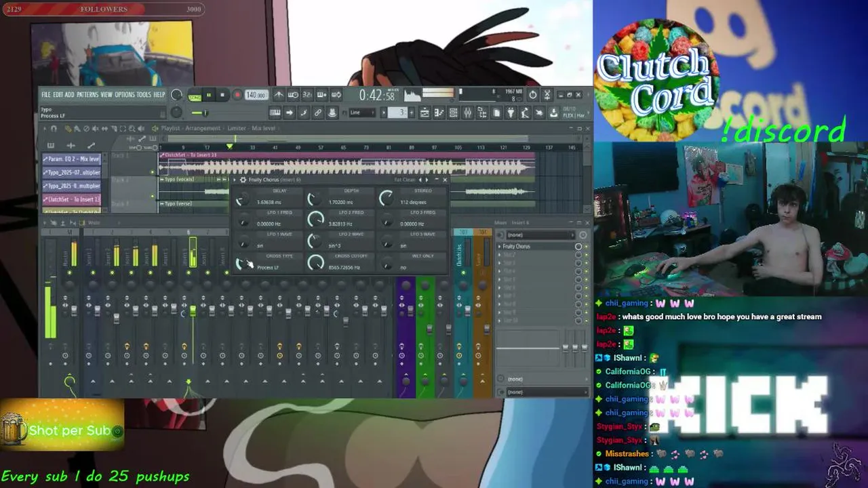
Task: Open the TOOLS menu
Action: pos(144,95)
